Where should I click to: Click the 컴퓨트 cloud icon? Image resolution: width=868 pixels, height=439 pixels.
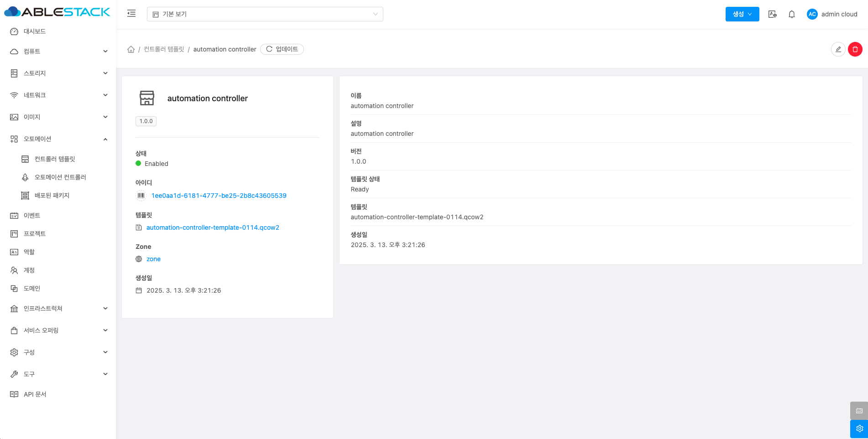[x=14, y=52]
